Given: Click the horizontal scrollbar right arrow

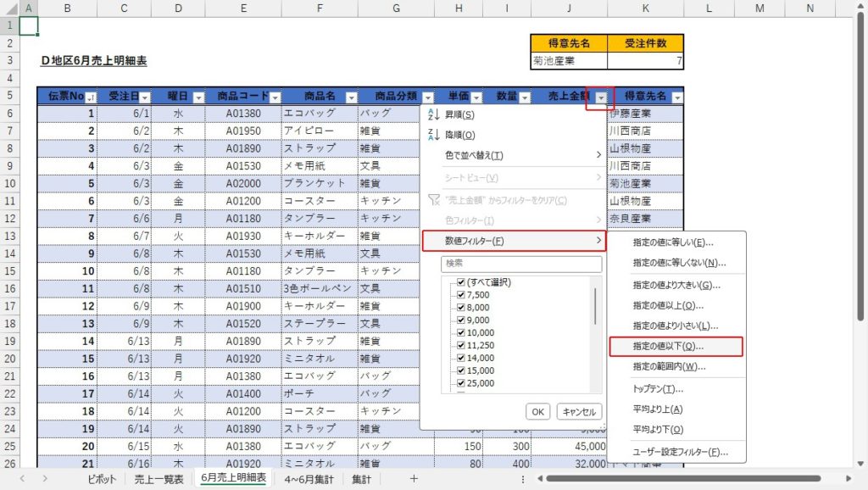Looking at the screenshot, I should 848,479.
